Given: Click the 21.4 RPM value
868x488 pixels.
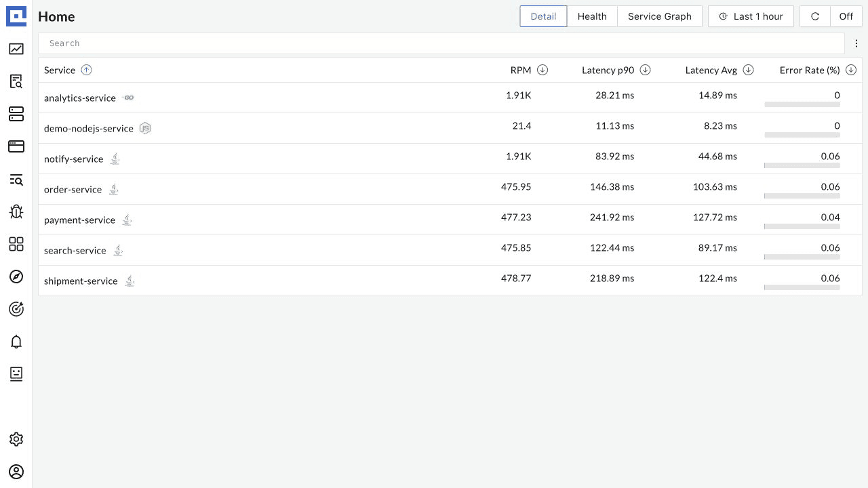Looking at the screenshot, I should click(x=521, y=125).
